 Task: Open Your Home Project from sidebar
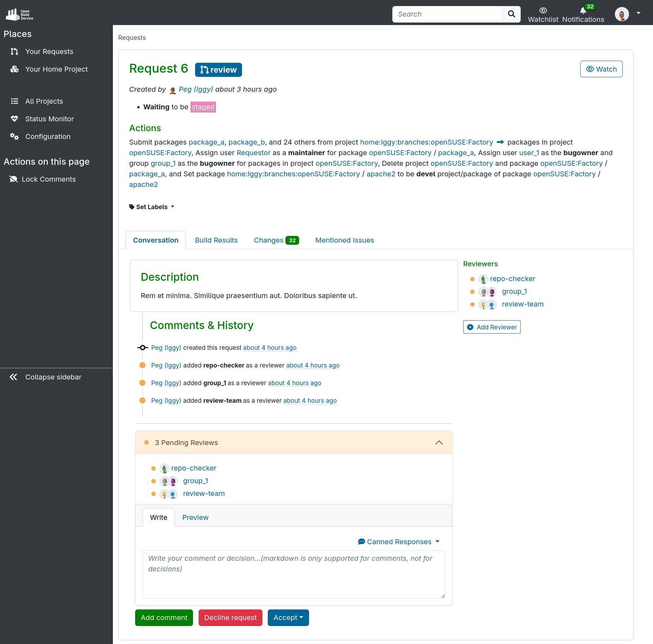tap(56, 69)
